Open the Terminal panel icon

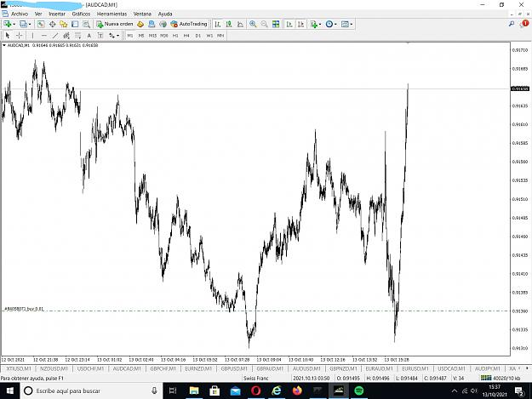(x=75, y=24)
